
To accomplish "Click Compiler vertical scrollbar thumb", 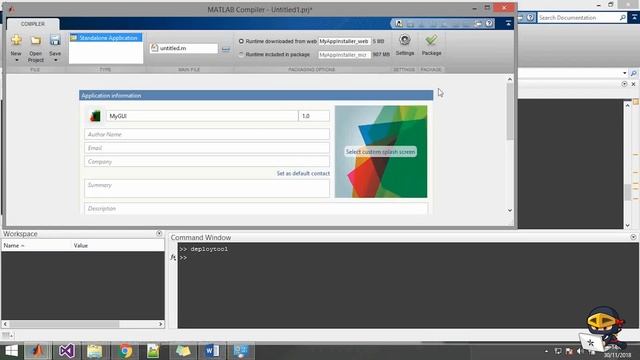I will pyautogui.click(x=510, y=111).
